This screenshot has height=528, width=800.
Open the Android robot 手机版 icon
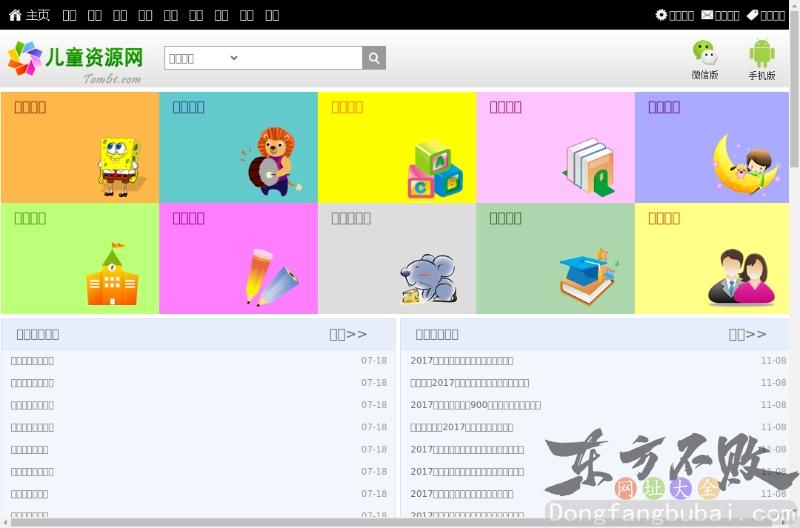pos(762,58)
